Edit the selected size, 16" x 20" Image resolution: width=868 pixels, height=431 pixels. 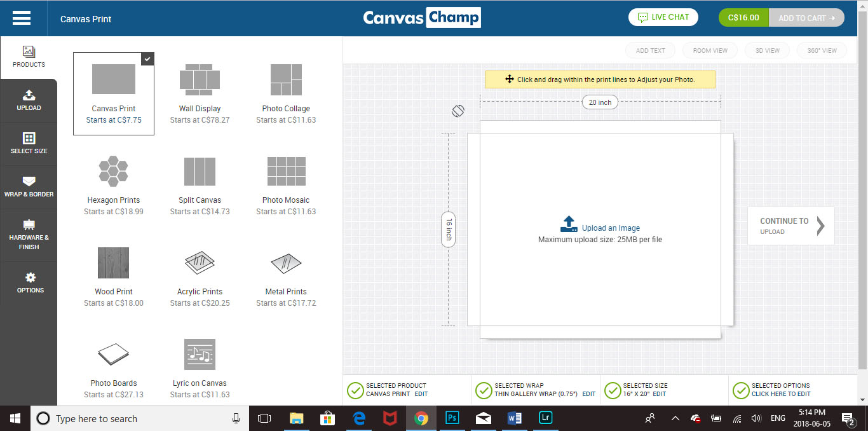pos(659,394)
